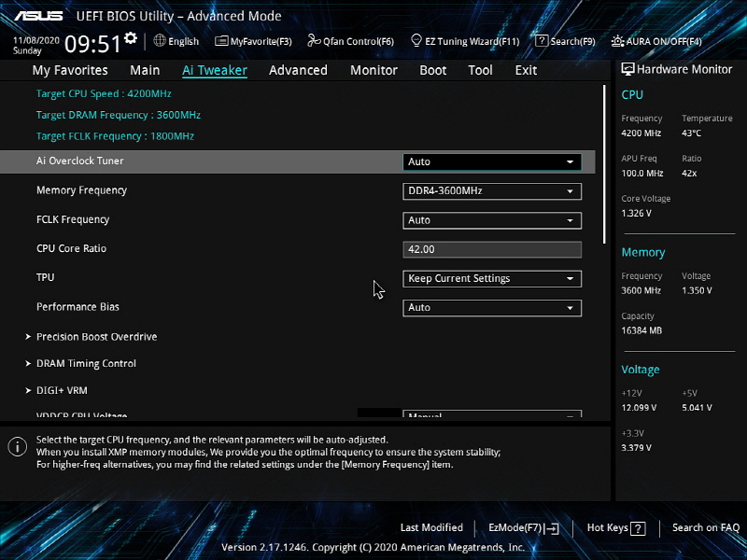The width and height of the screenshot is (747, 560).
Task: Click Core Voltage 1.326 V value
Action: click(x=636, y=214)
